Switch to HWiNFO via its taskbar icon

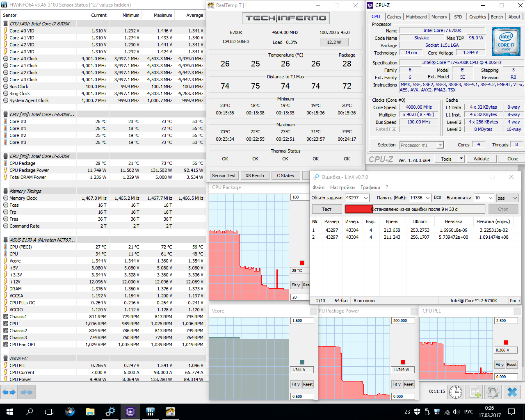pyautogui.click(x=150, y=412)
